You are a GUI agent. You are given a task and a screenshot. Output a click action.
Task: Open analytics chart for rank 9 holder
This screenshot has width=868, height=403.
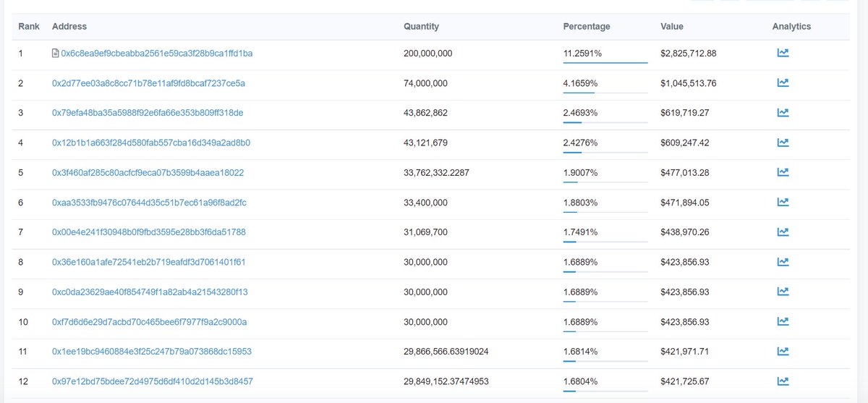(783, 292)
